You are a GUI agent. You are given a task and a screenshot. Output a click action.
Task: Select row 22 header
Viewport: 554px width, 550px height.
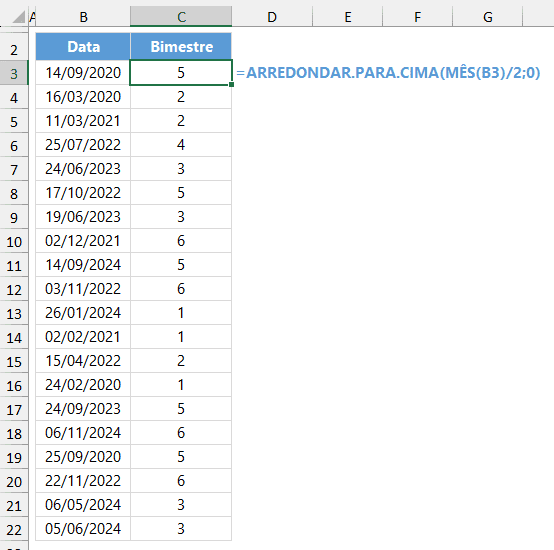14,530
